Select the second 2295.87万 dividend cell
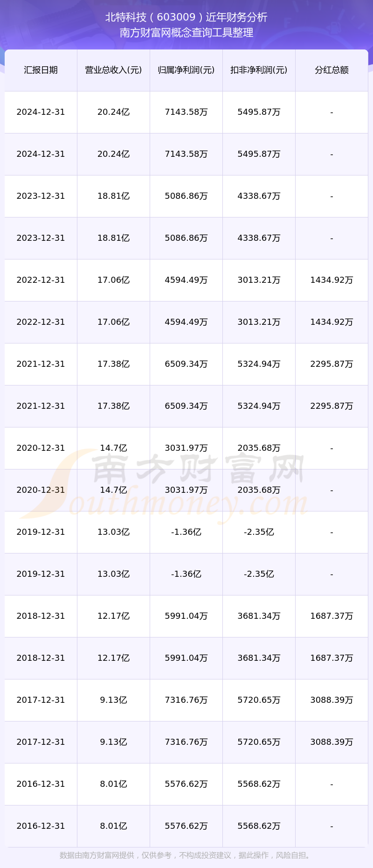Image resolution: width=373 pixels, height=868 pixels. (332, 406)
